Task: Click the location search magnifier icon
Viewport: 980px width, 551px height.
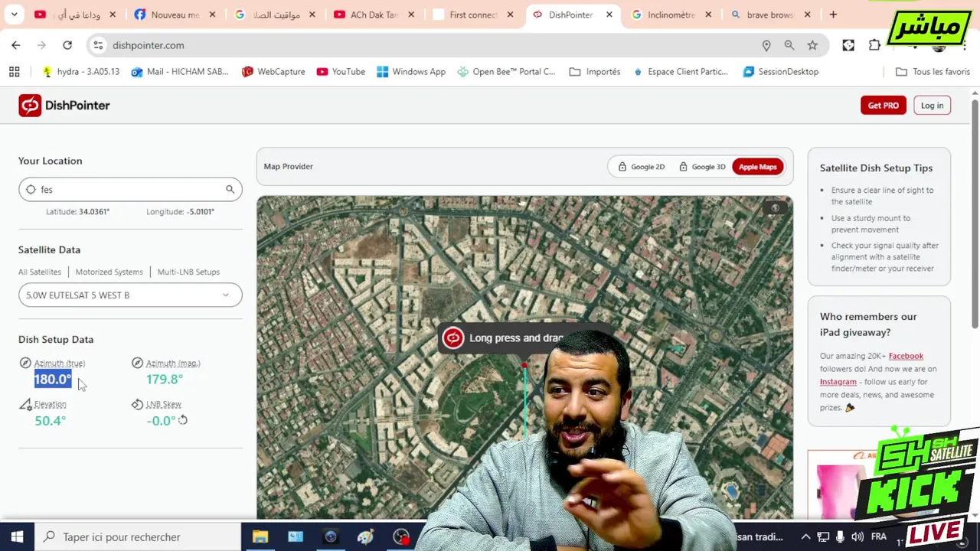Action: pyautogui.click(x=230, y=189)
